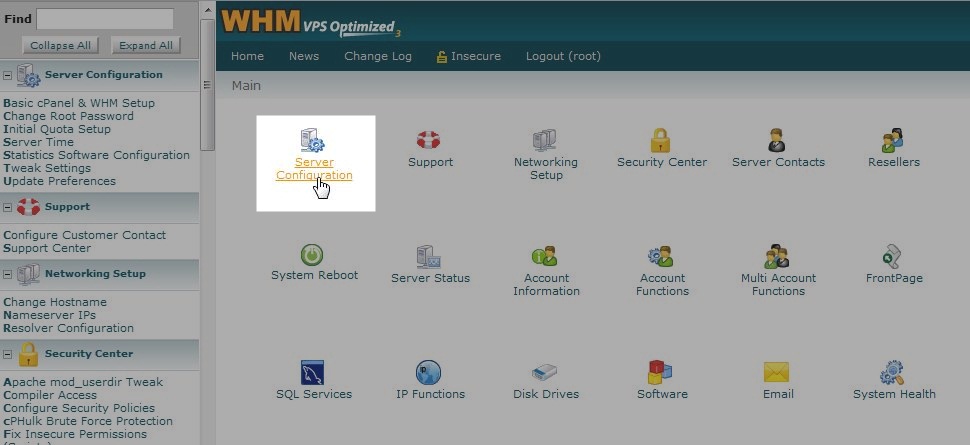Open cPHulk Brute Force Protection link
Viewport: 970px width, 445px height.
click(x=88, y=421)
